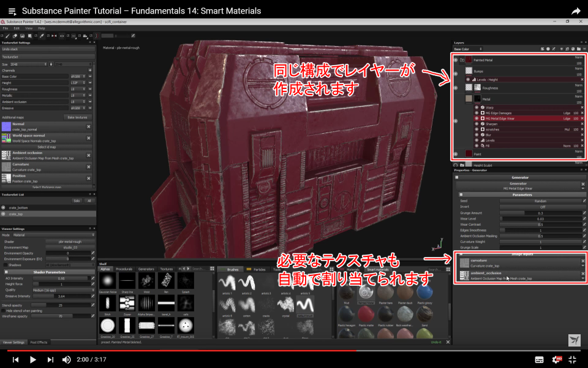Click the Solo button in TextureSet List
588x368 pixels.
pyautogui.click(x=77, y=201)
